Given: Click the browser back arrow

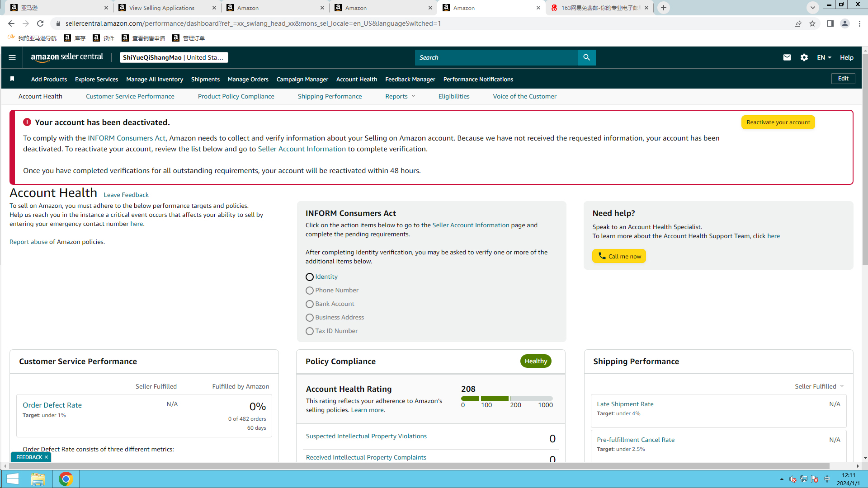Looking at the screenshot, I should (11, 23).
